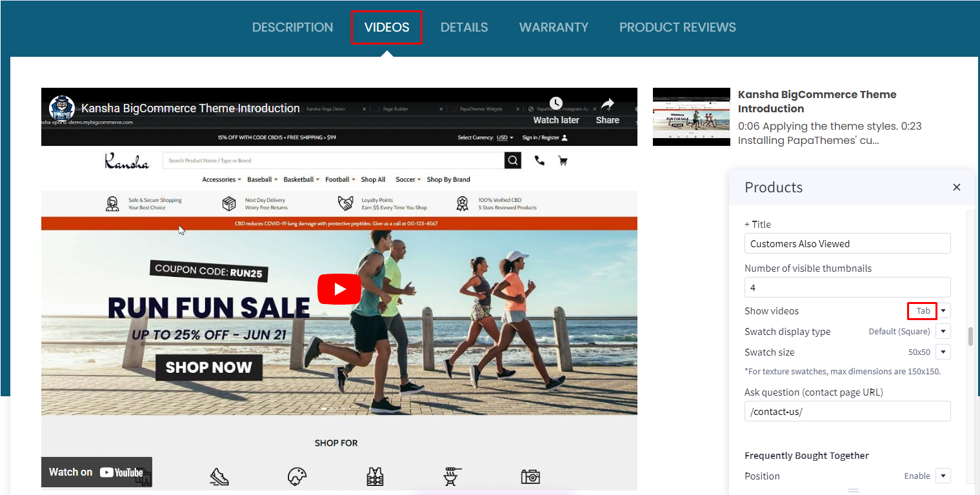Click the SHOP NOW banner button
This screenshot has width=980, height=495.
pyautogui.click(x=209, y=367)
